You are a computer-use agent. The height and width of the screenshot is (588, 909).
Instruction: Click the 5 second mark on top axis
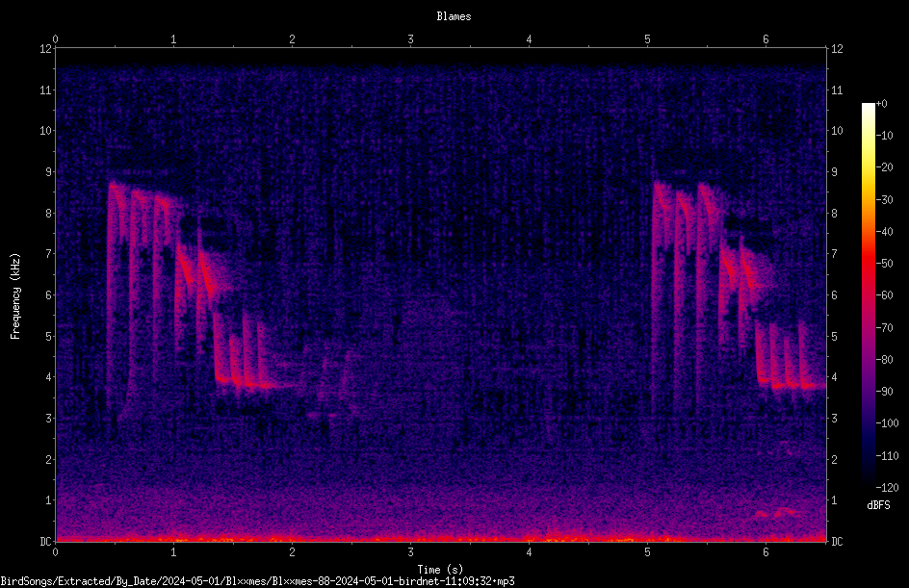pos(647,39)
